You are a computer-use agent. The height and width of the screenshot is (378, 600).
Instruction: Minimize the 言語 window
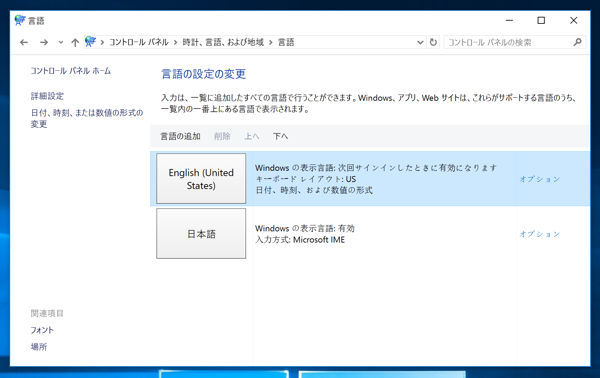click(509, 20)
